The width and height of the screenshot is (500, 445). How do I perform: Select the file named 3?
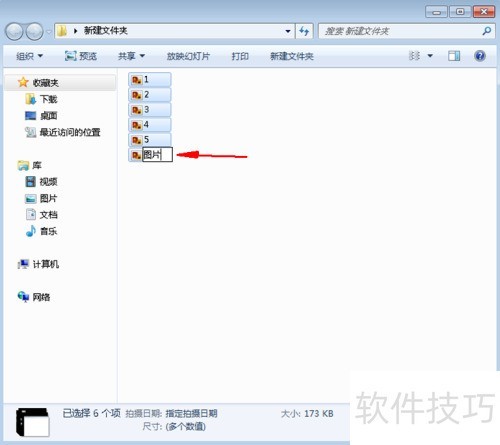pos(150,110)
